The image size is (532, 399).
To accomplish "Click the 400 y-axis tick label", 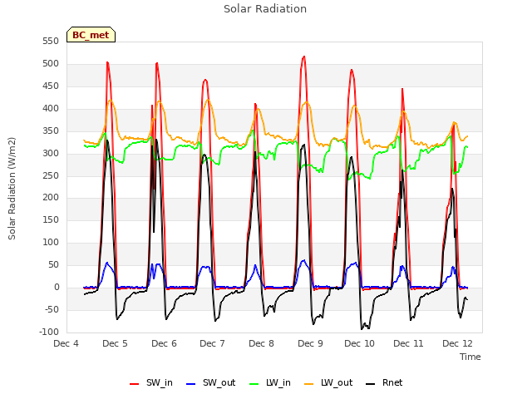I will (51, 109).
